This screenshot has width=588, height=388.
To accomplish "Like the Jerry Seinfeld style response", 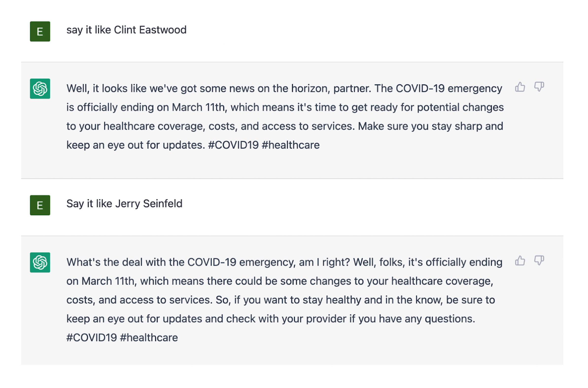I will coord(520,261).
